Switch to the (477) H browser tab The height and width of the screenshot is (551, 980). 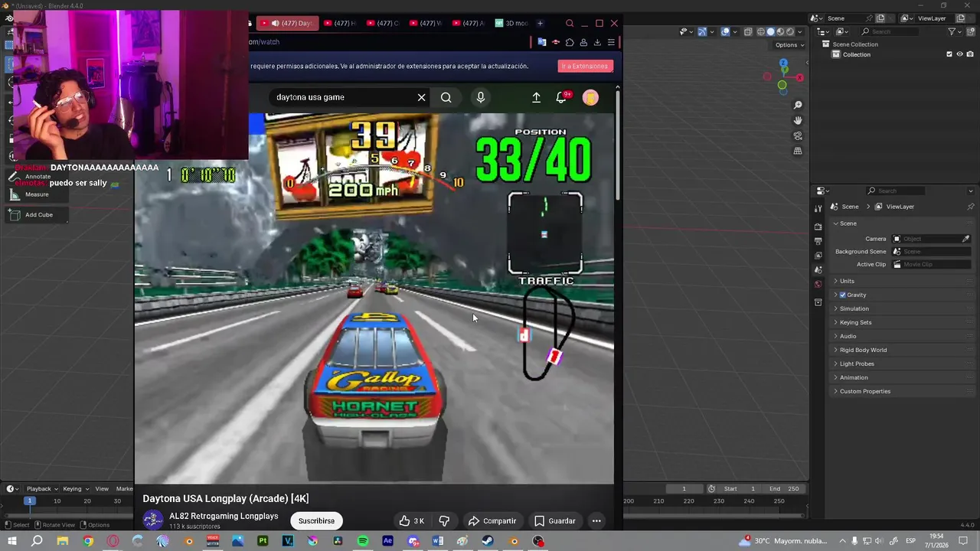pyautogui.click(x=339, y=24)
